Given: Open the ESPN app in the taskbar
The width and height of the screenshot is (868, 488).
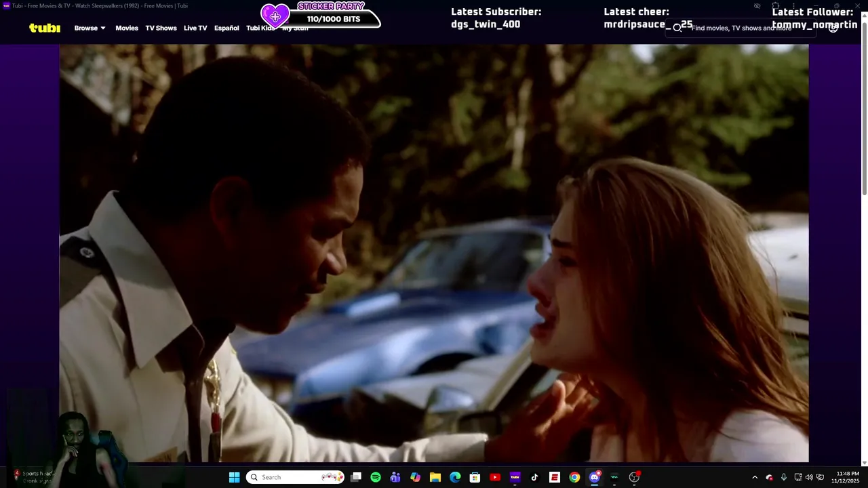Looking at the screenshot, I should click(x=554, y=477).
